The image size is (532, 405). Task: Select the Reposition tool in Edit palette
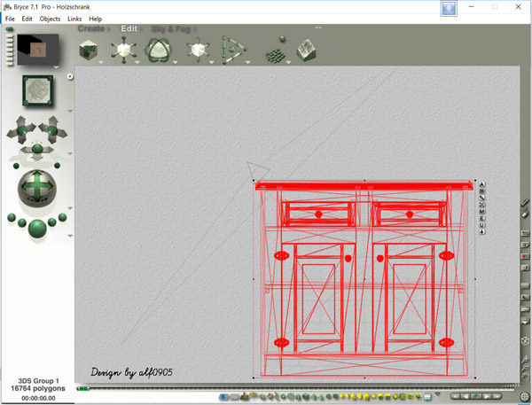coord(199,51)
